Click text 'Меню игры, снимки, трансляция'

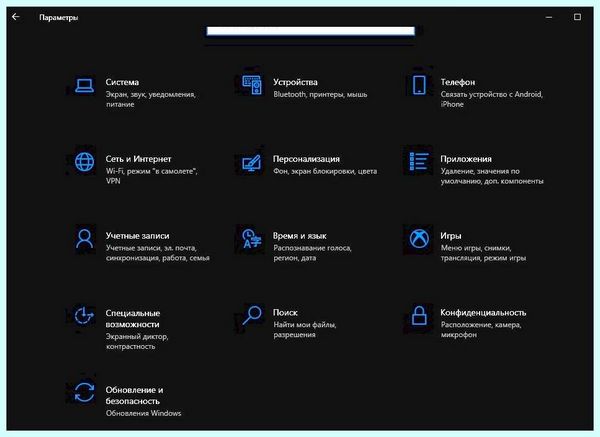point(476,253)
